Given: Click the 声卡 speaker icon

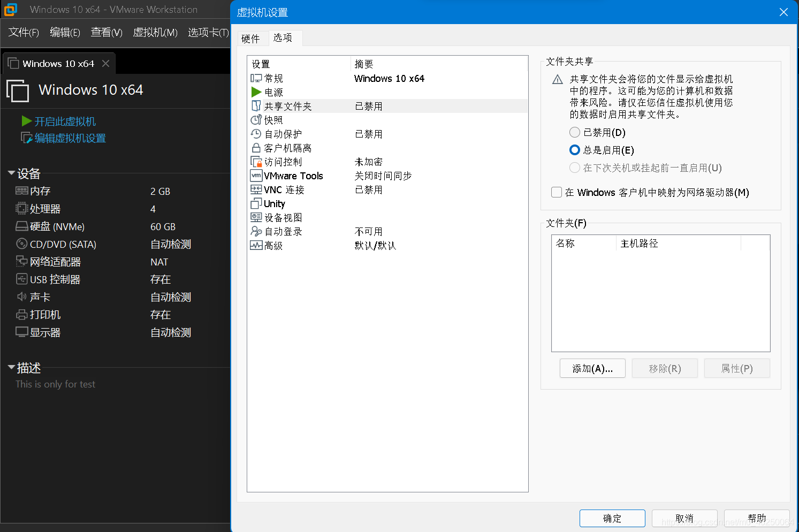Looking at the screenshot, I should (21, 297).
